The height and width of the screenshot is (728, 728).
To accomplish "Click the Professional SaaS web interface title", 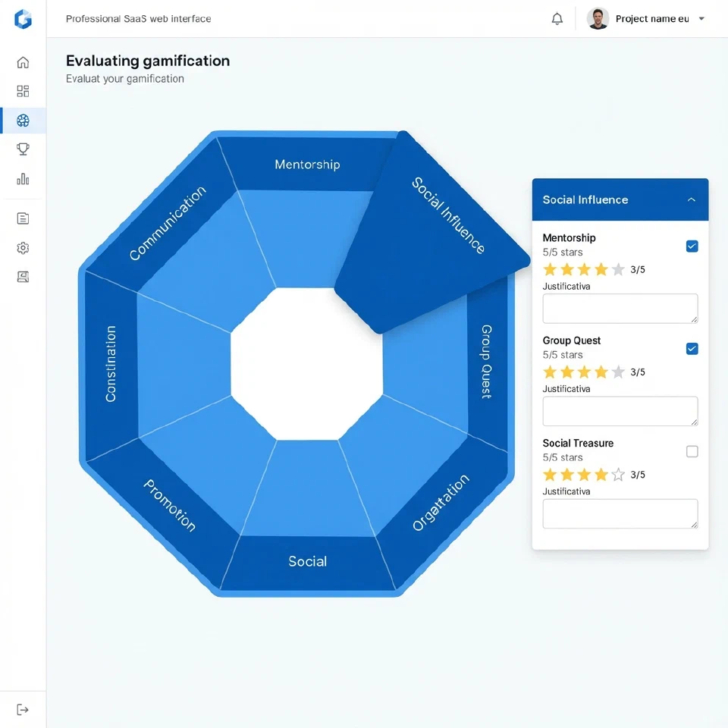I will tap(139, 18).
